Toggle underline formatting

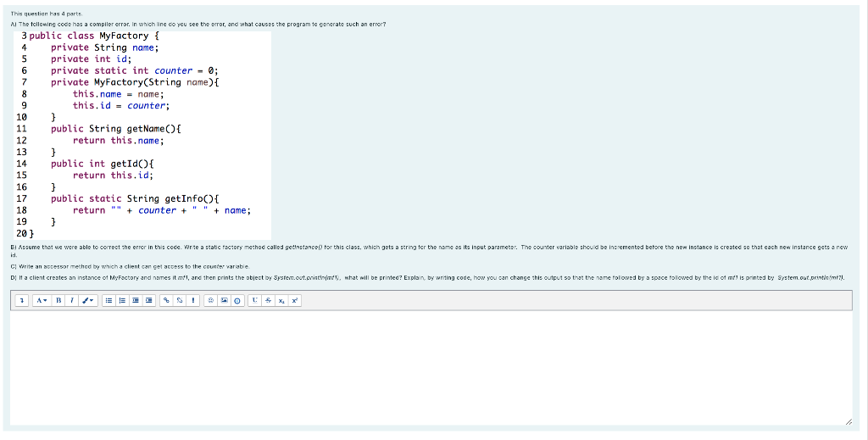(x=254, y=300)
